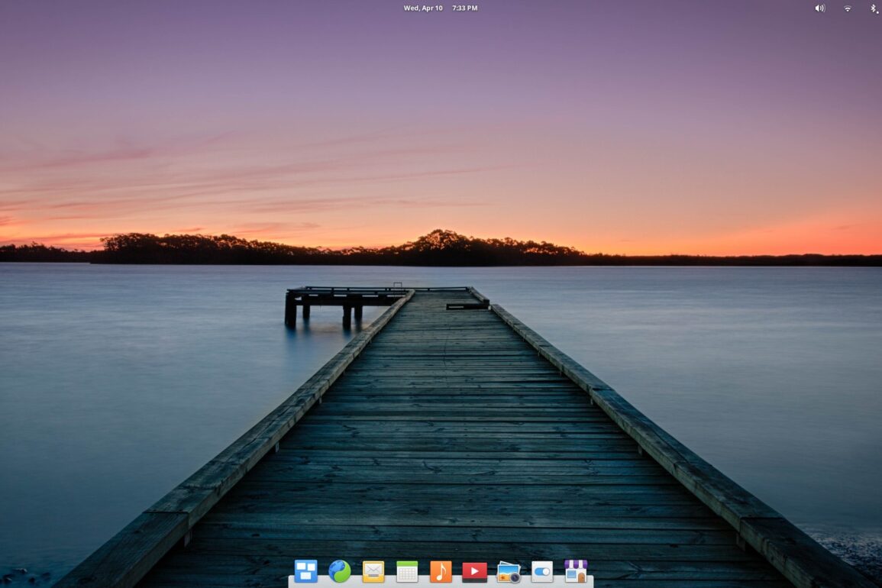882x588 pixels.
Task: Expand the Wi-Fi network indicator
Action: tap(848, 8)
